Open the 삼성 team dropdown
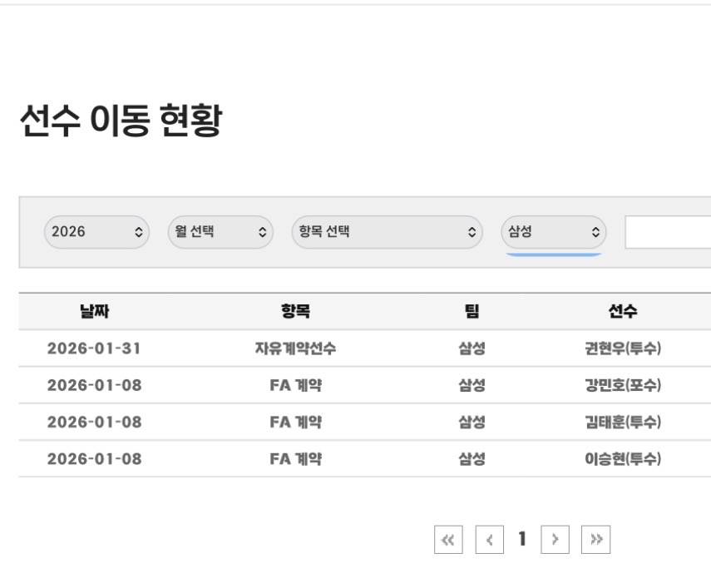The width and height of the screenshot is (711, 588). (554, 232)
